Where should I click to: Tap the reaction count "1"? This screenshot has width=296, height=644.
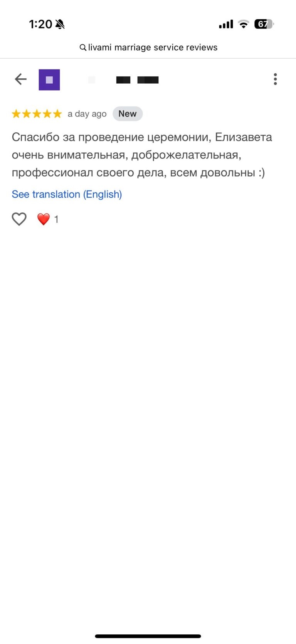56,219
